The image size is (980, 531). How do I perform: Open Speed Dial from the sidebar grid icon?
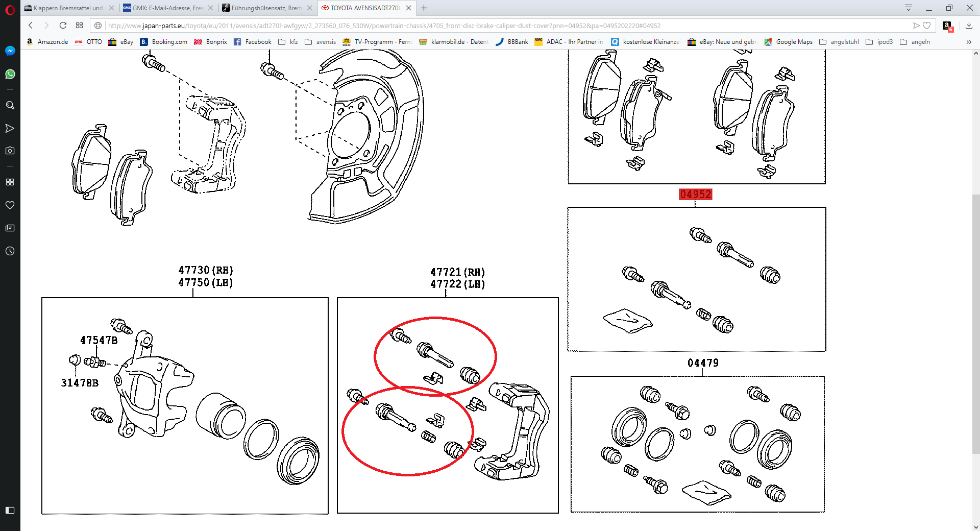(10, 182)
